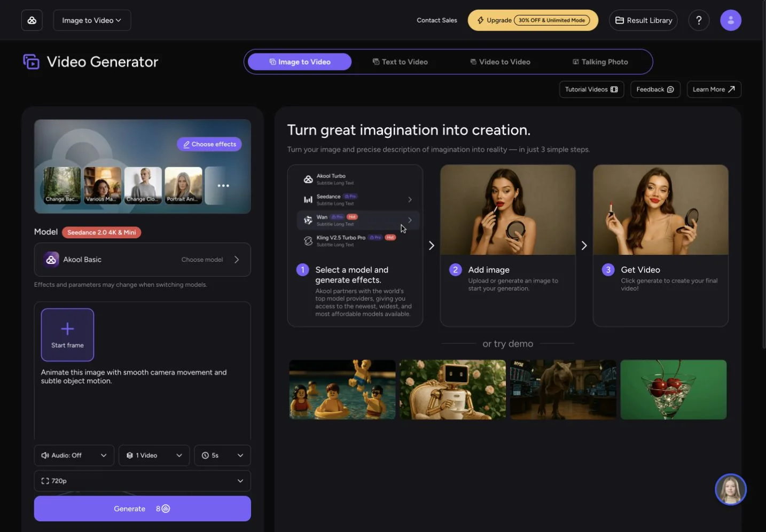Screen dimensions: 766x532
Task: Click the Add image step heading
Action: click(489, 270)
